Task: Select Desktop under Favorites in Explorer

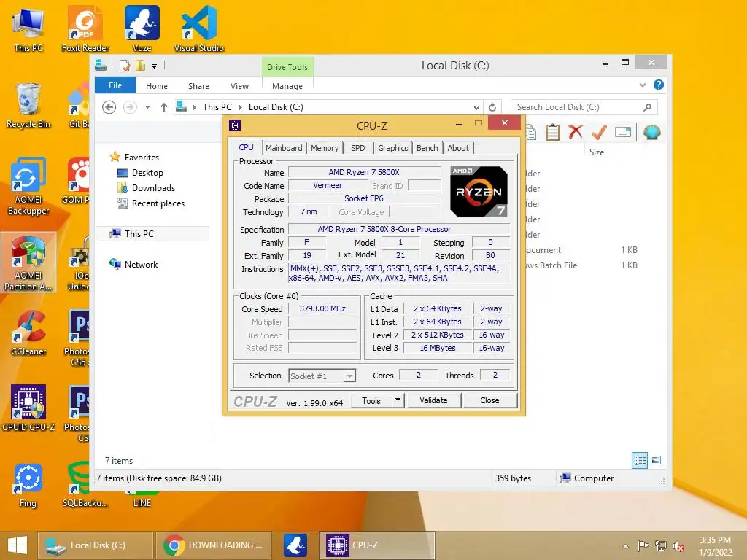Action: click(x=141, y=172)
